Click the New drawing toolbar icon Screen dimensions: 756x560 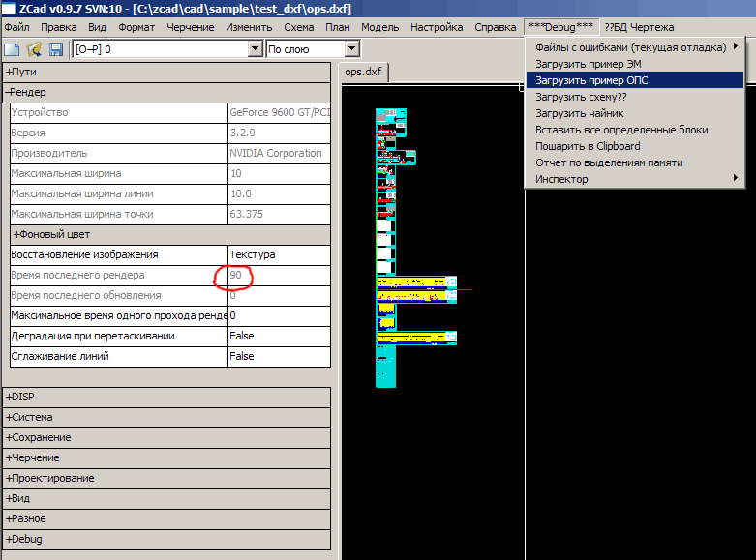[13, 48]
